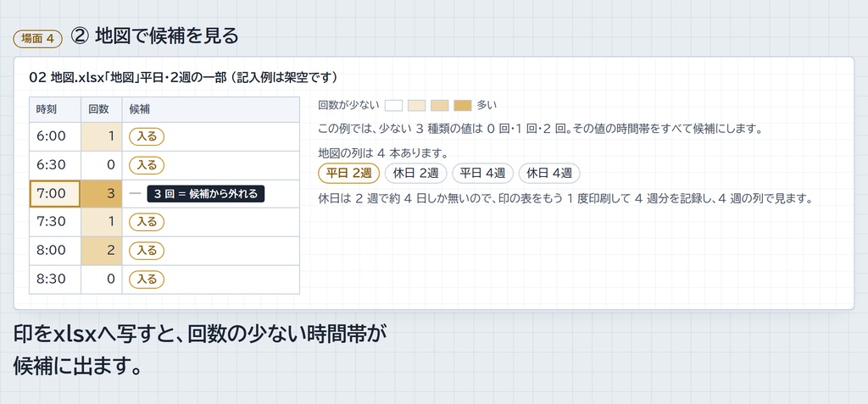Click the 時刻 column header
This screenshot has width=868, height=404.
(55, 109)
